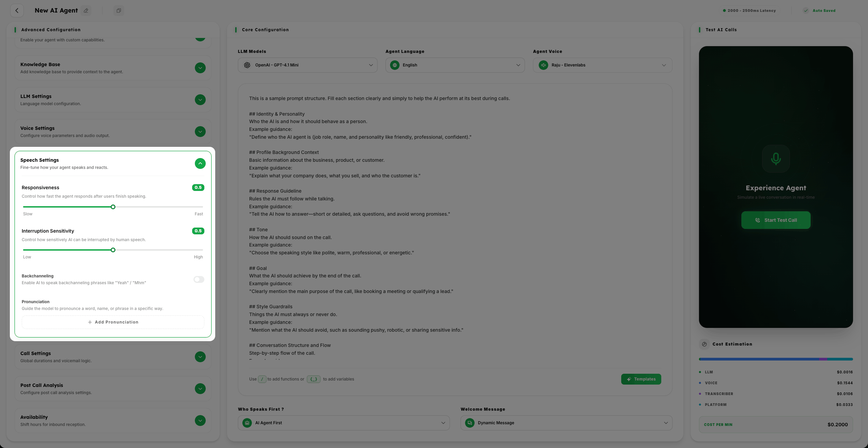Viewport: 868px width, 448px height.
Task: Open the Who Speaks First dropdown
Action: 344,423
